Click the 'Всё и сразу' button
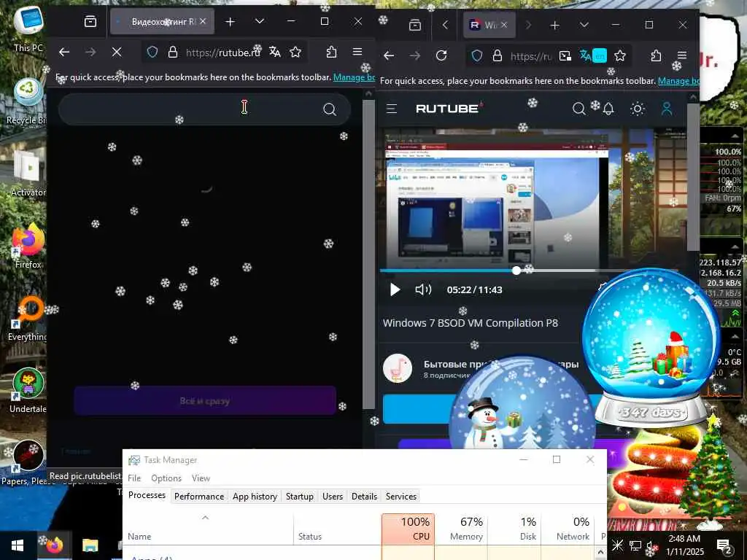 click(x=205, y=400)
